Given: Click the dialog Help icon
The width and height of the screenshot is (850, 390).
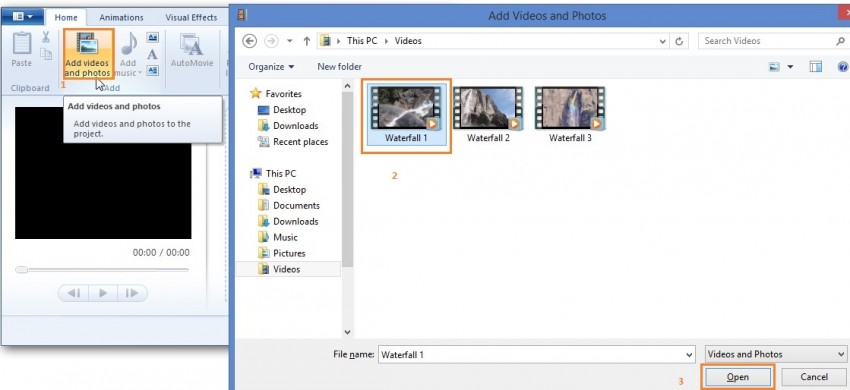Looking at the screenshot, I should (843, 67).
